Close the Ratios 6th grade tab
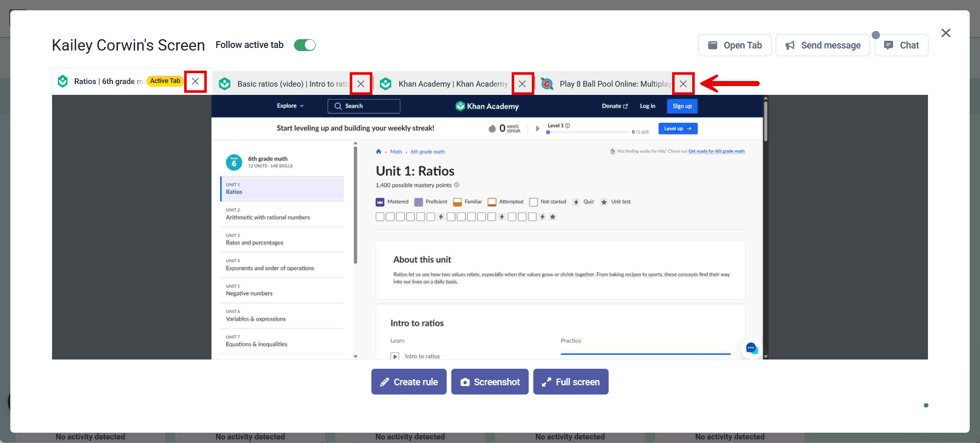The height and width of the screenshot is (443, 980). pos(195,81)
